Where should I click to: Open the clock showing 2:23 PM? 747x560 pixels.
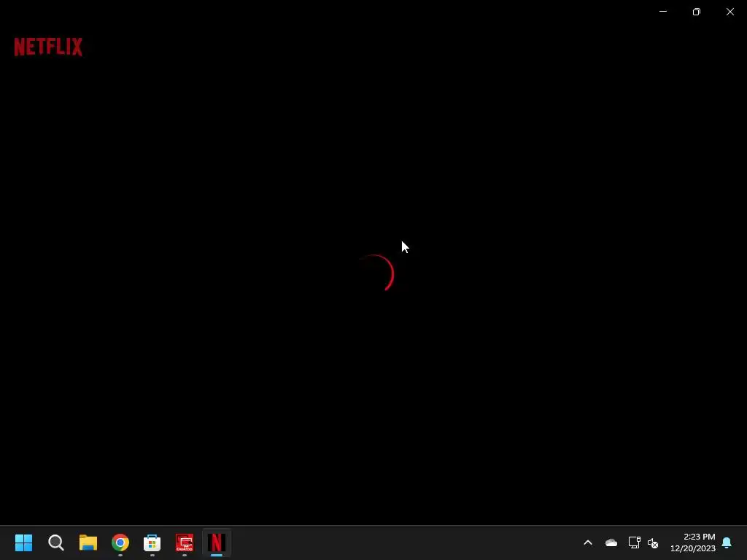click(x=693, y=542)
